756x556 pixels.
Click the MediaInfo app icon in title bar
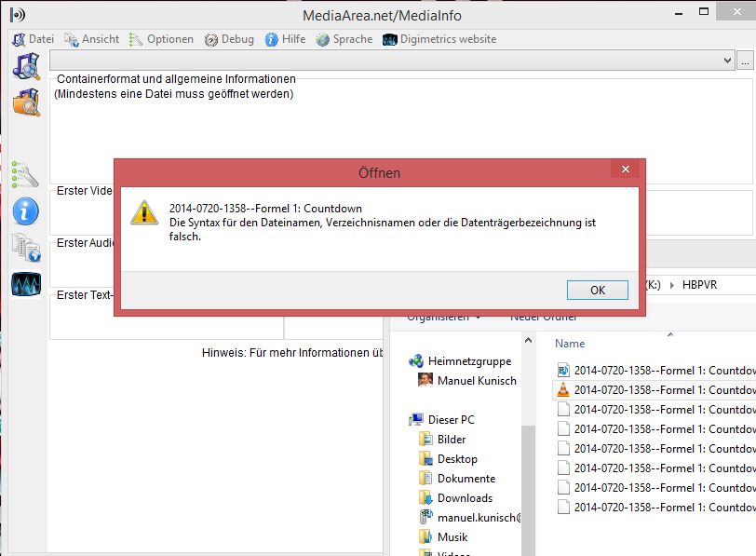coord(17,15)
